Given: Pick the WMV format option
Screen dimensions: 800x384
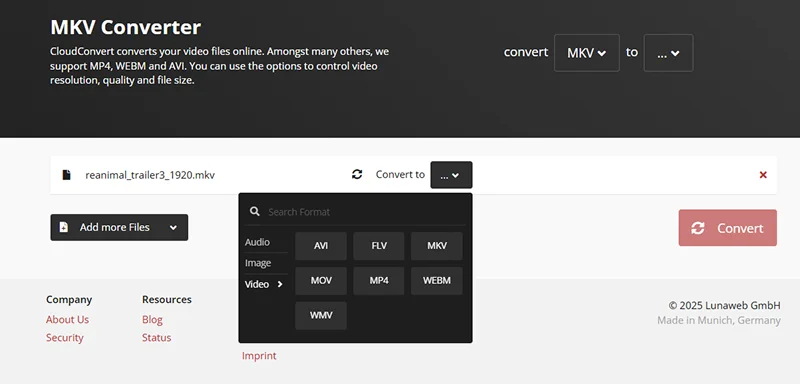Looking at the screenshot, I should 321,315.
